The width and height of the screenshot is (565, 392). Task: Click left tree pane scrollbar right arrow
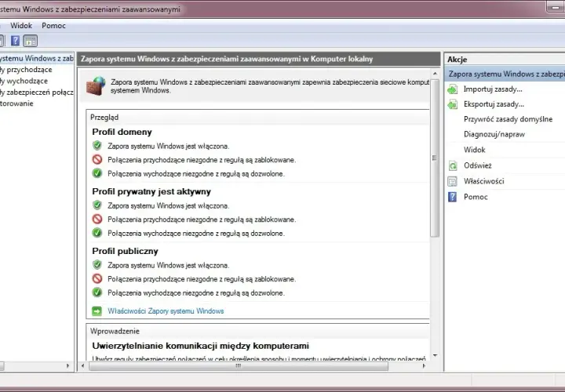pos(67,365)
